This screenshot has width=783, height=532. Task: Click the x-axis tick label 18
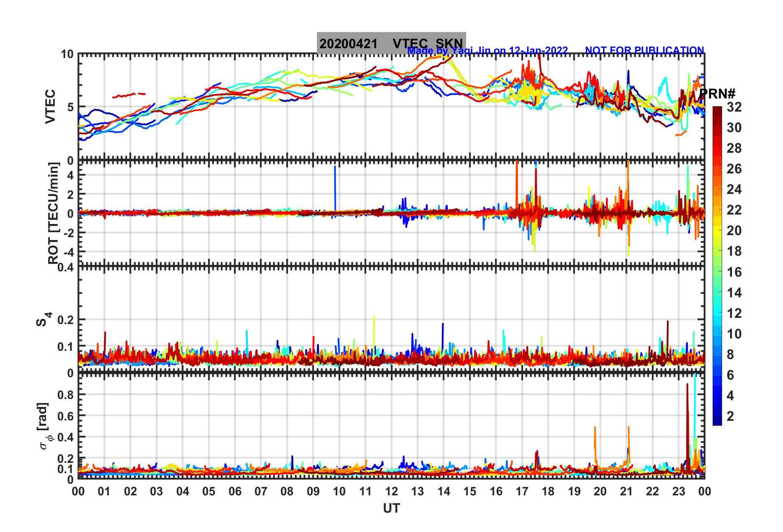tap(548, 491)
